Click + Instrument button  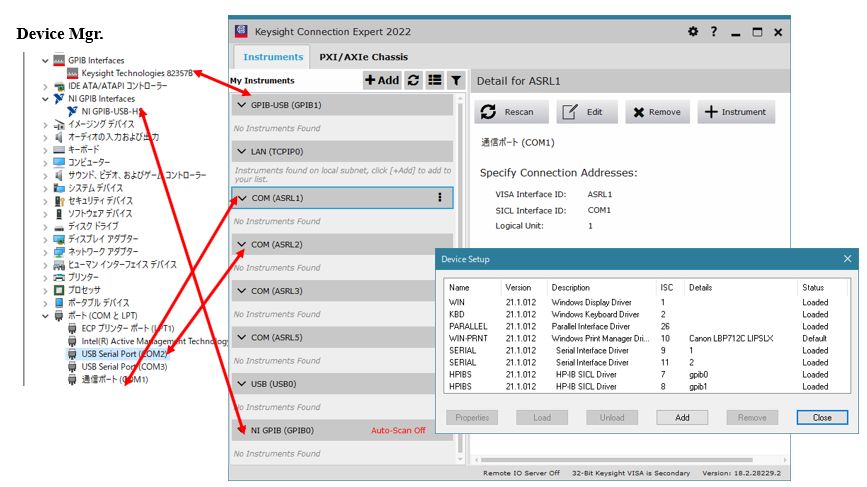point(736,112)
